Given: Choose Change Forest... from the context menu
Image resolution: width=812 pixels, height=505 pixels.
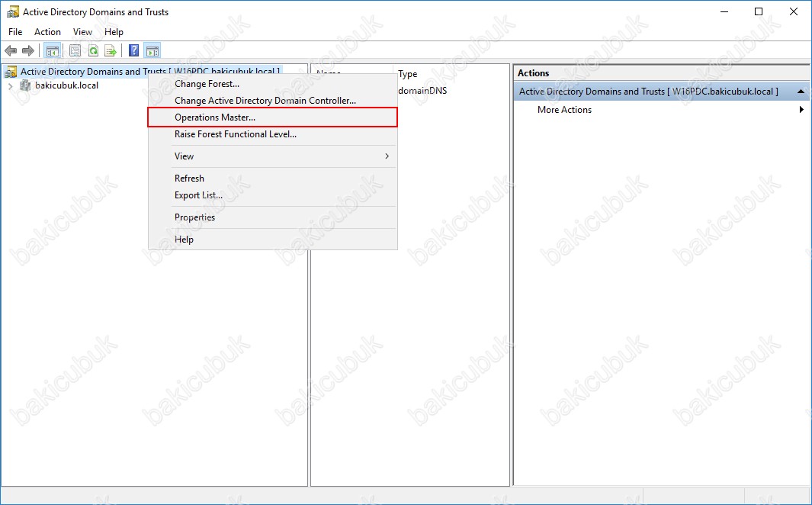Looking at the screenshot, I should tap(273, 84).
